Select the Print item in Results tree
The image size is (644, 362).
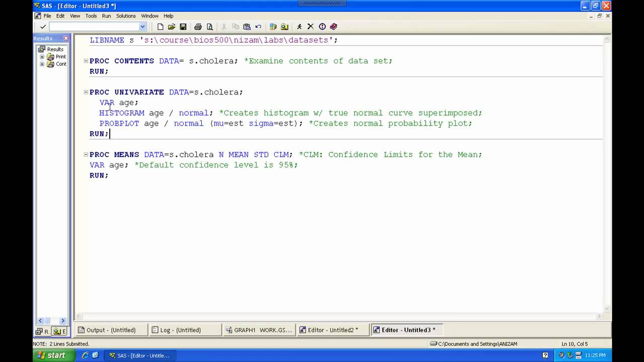pos(61,57)
